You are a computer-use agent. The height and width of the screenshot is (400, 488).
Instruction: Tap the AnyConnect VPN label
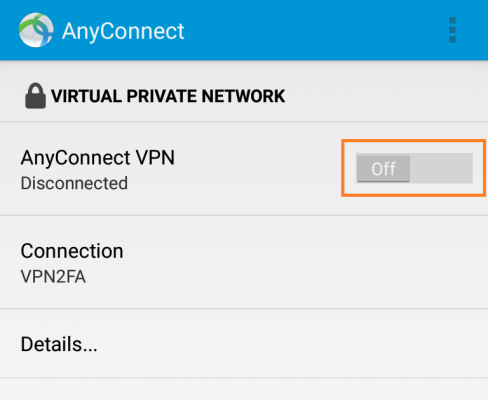tap(98, 157)
